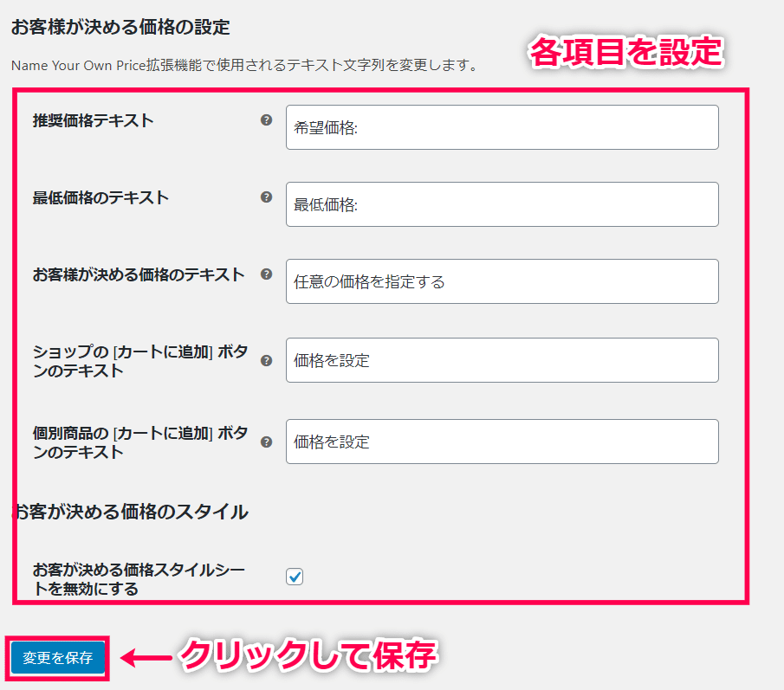Disable the お客が決める価格スタイルシート checkbox
The width and height of the screenshot is (784, 690).
tap(295, 576)
